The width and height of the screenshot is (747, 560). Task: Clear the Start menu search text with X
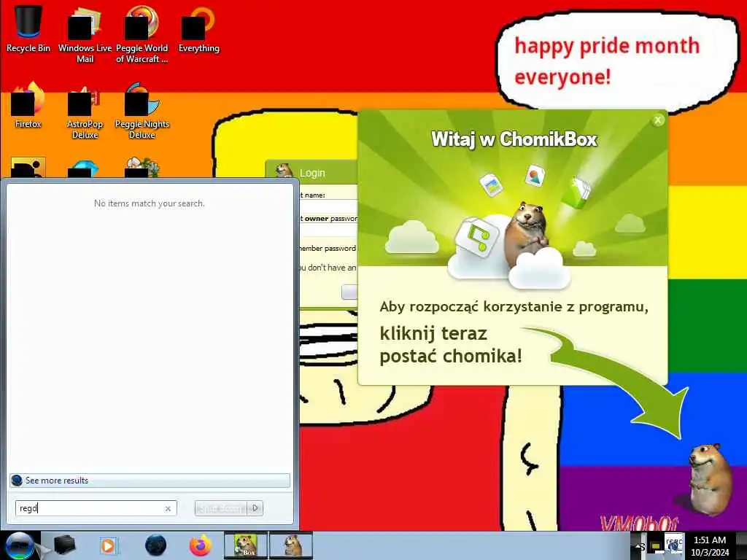(x=168, y=508)
